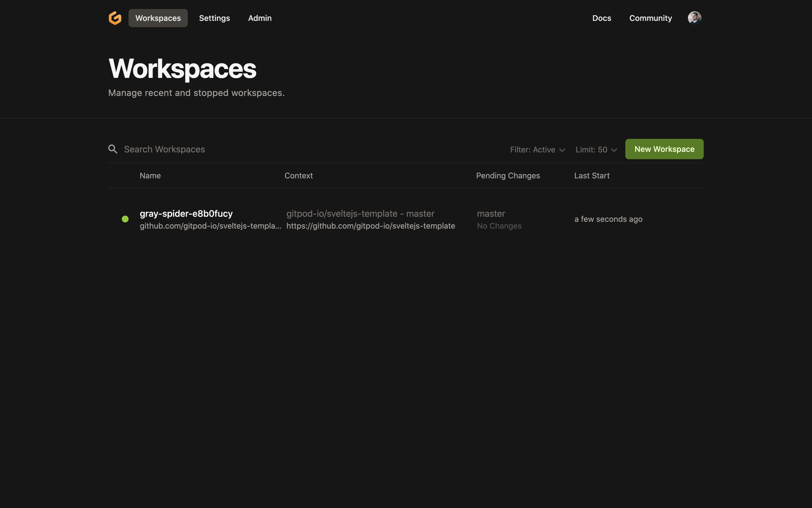Click the Name column header
Viewport: 812px width, 508px height.
coord(150,176)
